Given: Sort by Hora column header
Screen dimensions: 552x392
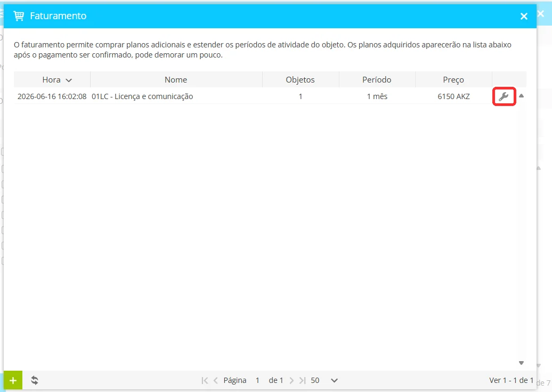Looking at the screenshot, I should click(52, 79).
